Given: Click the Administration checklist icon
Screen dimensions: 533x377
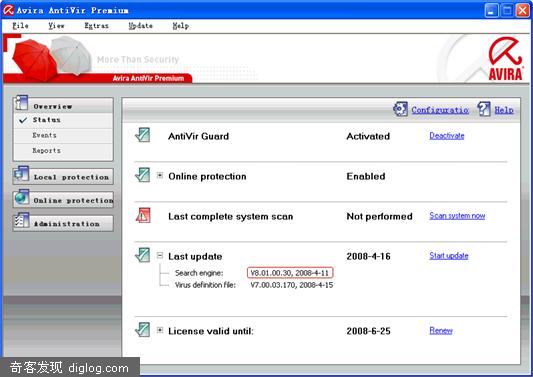Looking at the screenshot, I should pos(21,221).
